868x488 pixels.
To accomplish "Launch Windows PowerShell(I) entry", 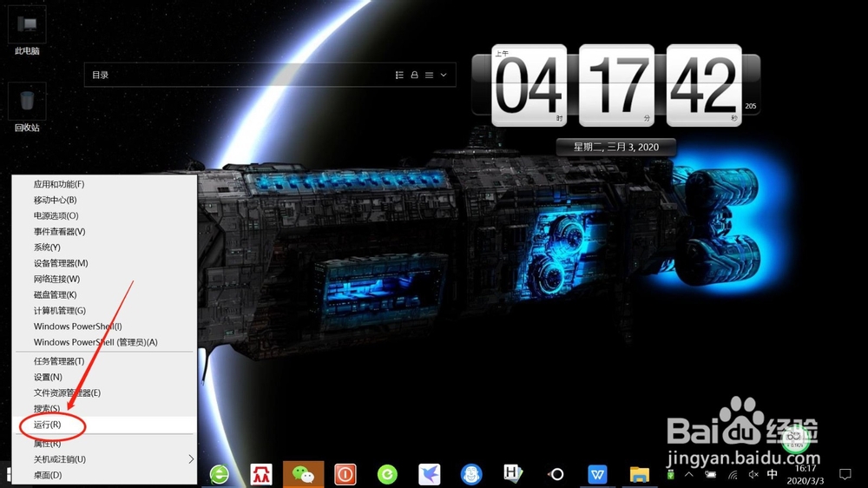I will [104, 326].
